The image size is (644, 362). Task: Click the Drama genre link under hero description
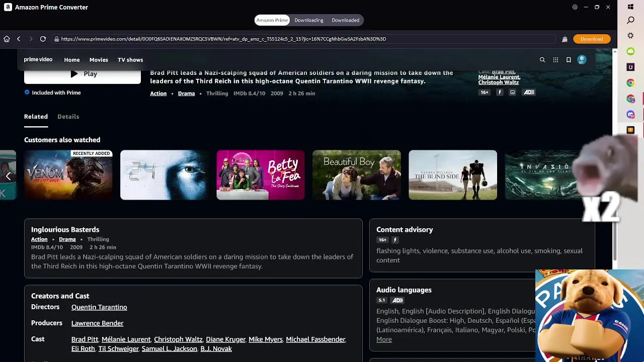click(x=186, y=94)
